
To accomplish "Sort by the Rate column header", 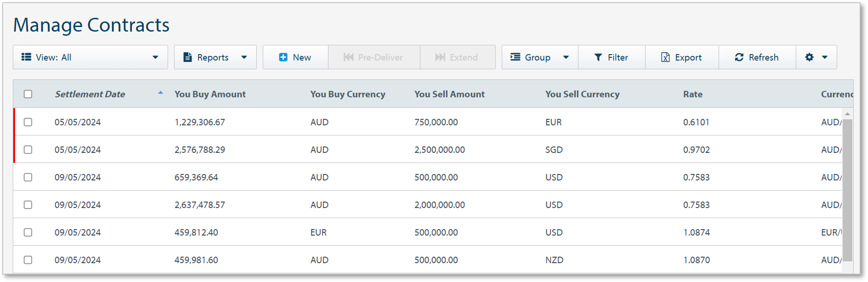I will (x=693, y=94).
